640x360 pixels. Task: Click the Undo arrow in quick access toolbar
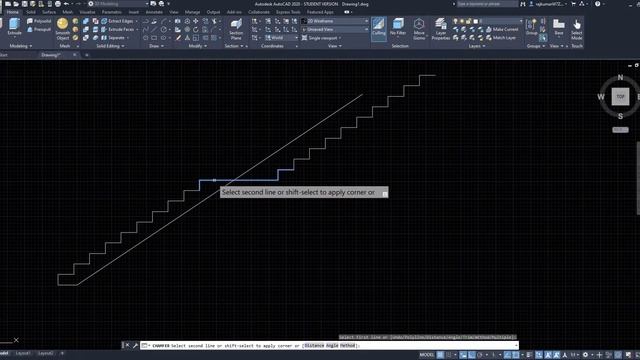[x=66, y=4]
